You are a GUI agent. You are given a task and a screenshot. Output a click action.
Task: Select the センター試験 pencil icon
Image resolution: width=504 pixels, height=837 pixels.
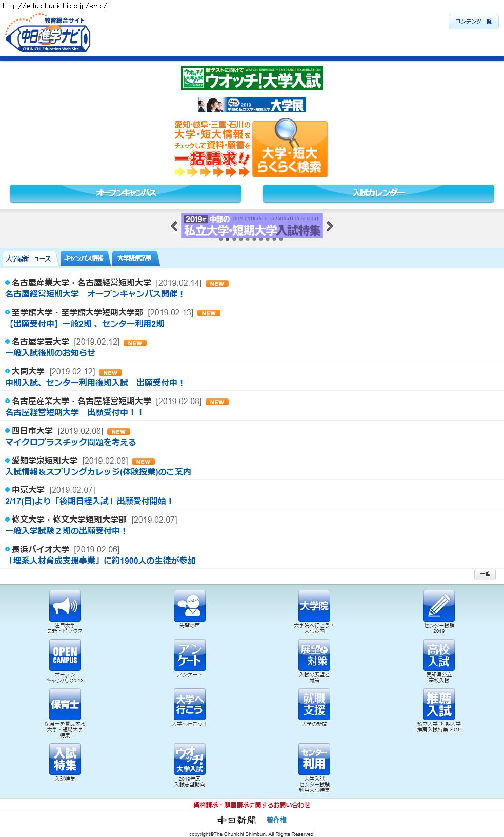pos(438,606)
